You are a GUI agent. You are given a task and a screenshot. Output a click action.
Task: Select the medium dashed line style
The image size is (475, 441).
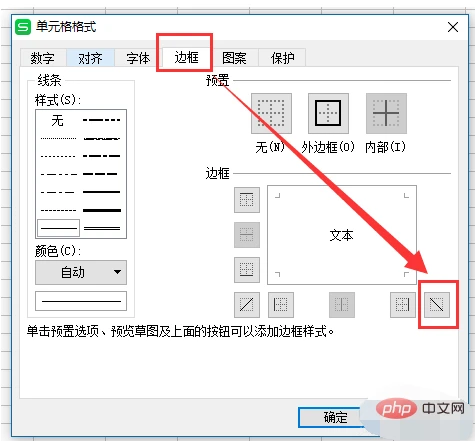(100, 174)
